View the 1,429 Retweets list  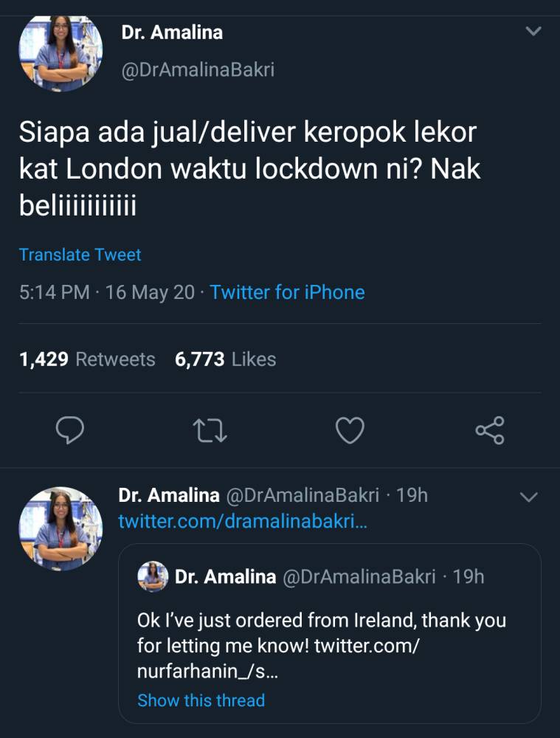87,359
